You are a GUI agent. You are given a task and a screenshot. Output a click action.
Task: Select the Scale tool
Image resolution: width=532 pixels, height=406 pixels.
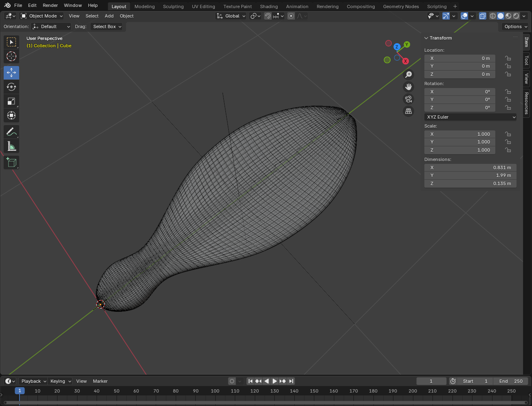click(11, 101)
